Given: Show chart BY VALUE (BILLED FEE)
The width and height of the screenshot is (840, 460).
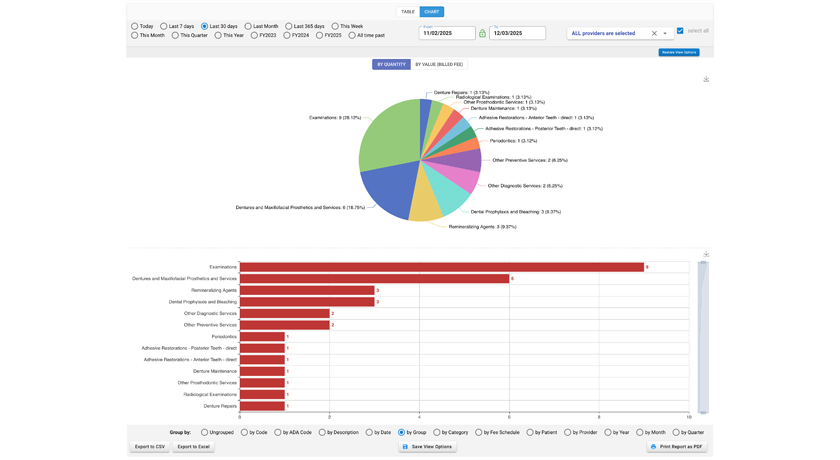Looking at the screenshot, I should (x=439, y=64).
